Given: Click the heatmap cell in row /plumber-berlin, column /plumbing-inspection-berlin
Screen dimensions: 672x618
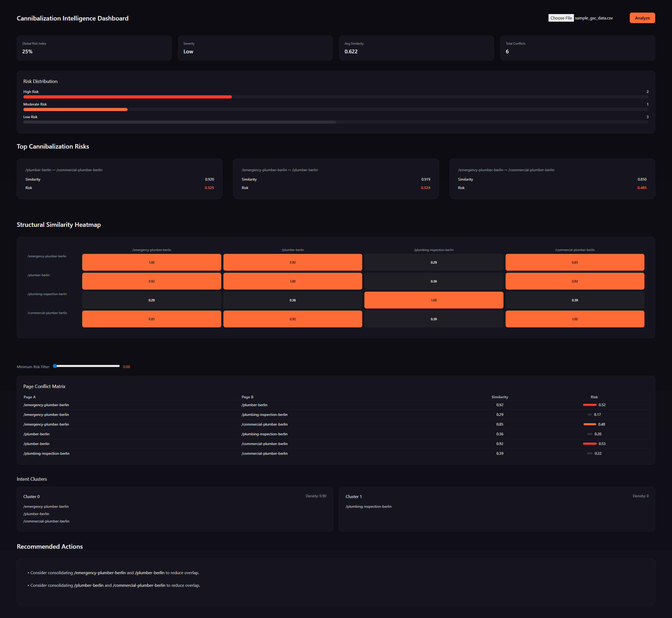Looking at the screenshot, I should [433, 281].
